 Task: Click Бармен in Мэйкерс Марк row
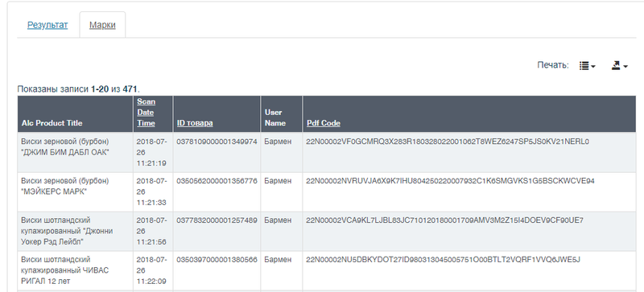coord(278,181)
